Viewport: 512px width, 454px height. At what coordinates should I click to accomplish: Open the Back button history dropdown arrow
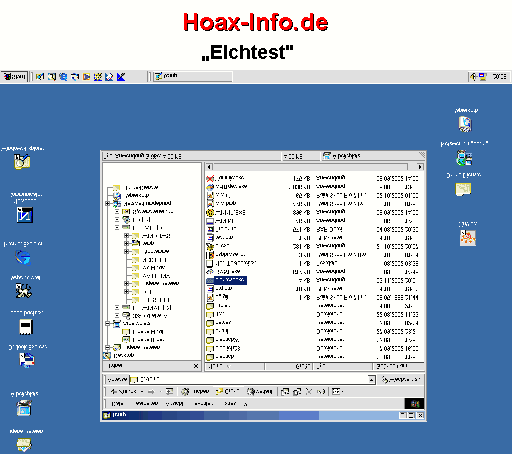[x=142, y=392]
